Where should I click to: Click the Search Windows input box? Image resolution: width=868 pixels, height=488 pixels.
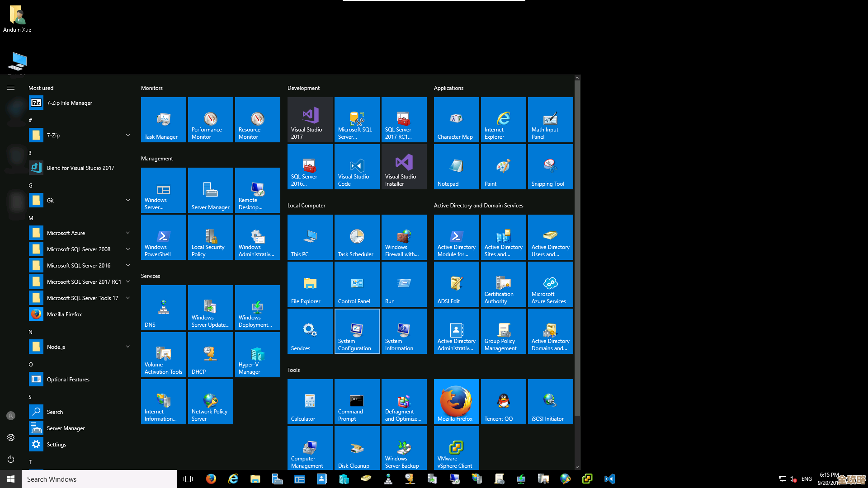pos(99,479)
